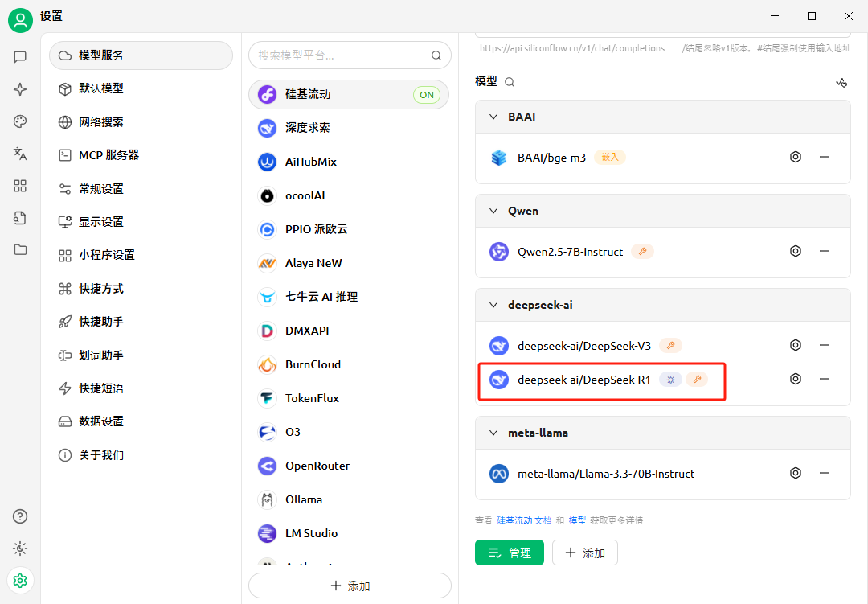Select the PPIO 派欧云 provider
The width and height of the screenshot is (868, 604).
coord(349,229)
